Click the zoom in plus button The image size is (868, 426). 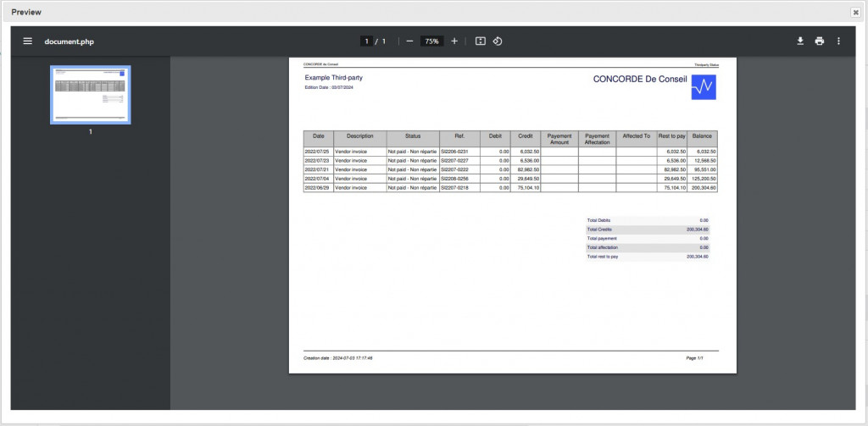click(454, 41)
